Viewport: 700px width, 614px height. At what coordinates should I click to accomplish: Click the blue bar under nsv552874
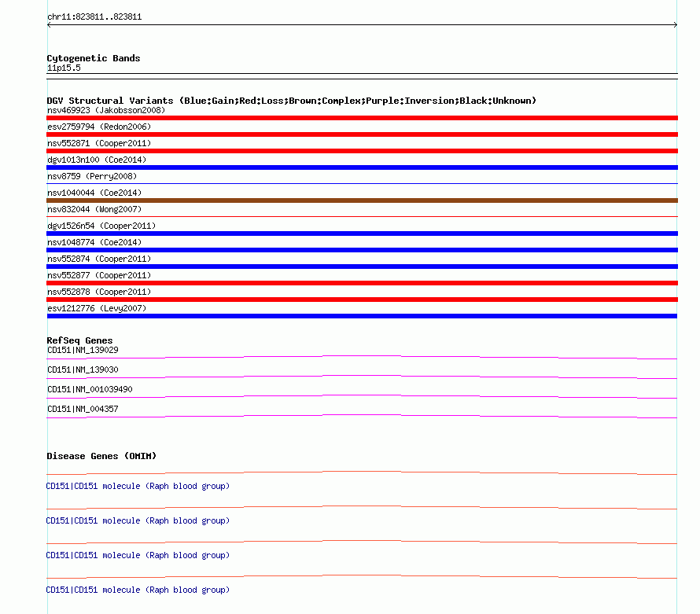point(362,267)
